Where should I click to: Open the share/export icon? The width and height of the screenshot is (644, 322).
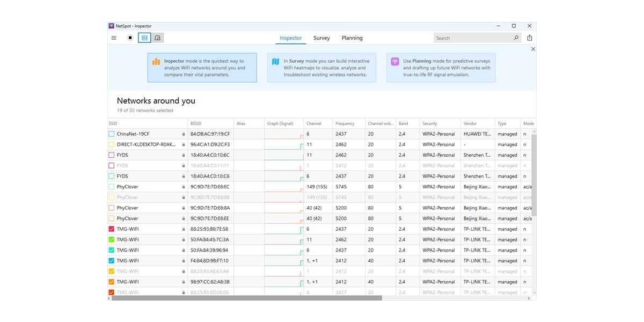[530, 38]
